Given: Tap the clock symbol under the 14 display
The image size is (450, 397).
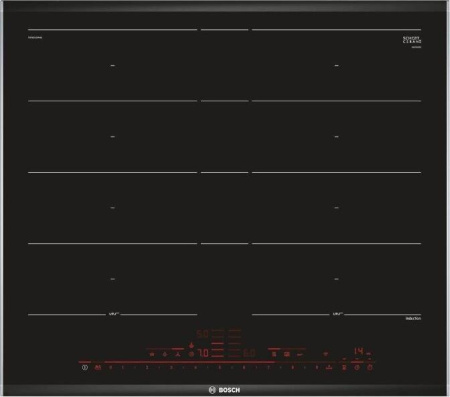Looking at the screenshot, I should [357, 368].
